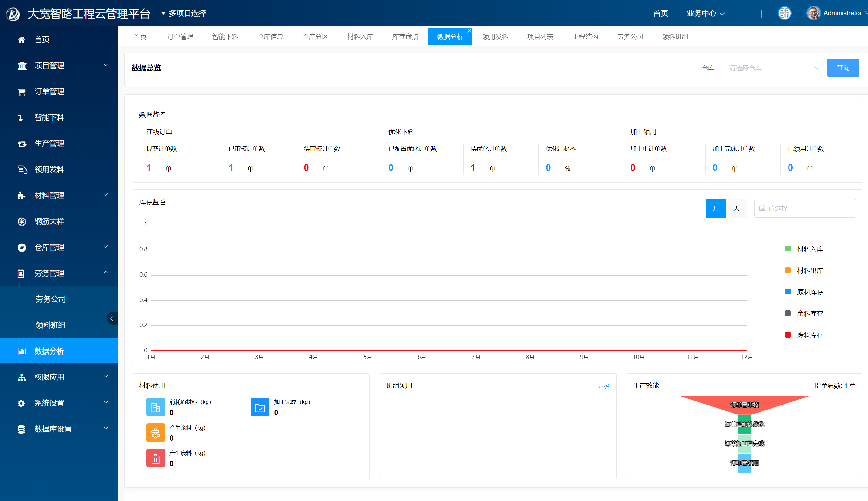868x501 pixels.
Task: Open 更多 link in 班组领用
Action: point(604,386)
